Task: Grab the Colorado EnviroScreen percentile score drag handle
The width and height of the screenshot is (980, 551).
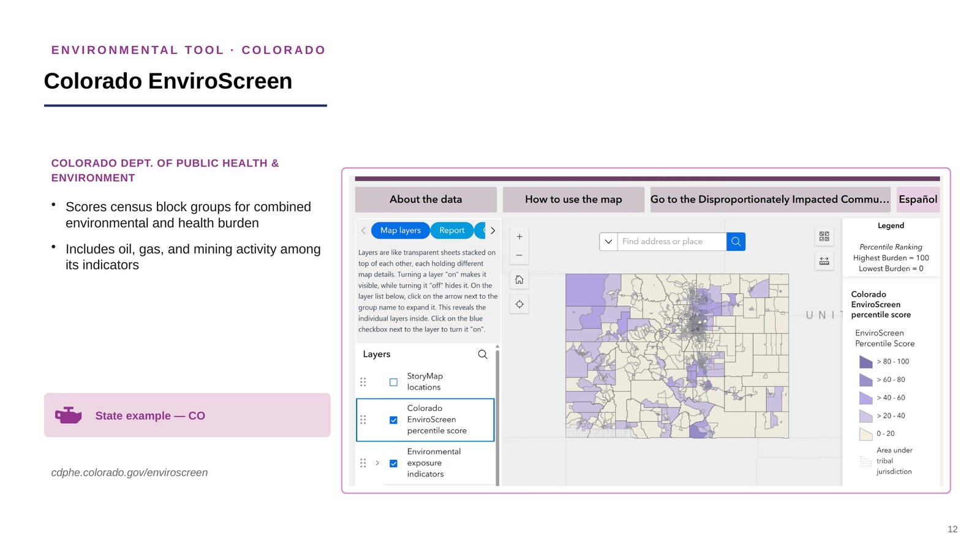Action: tap(363, 420)
